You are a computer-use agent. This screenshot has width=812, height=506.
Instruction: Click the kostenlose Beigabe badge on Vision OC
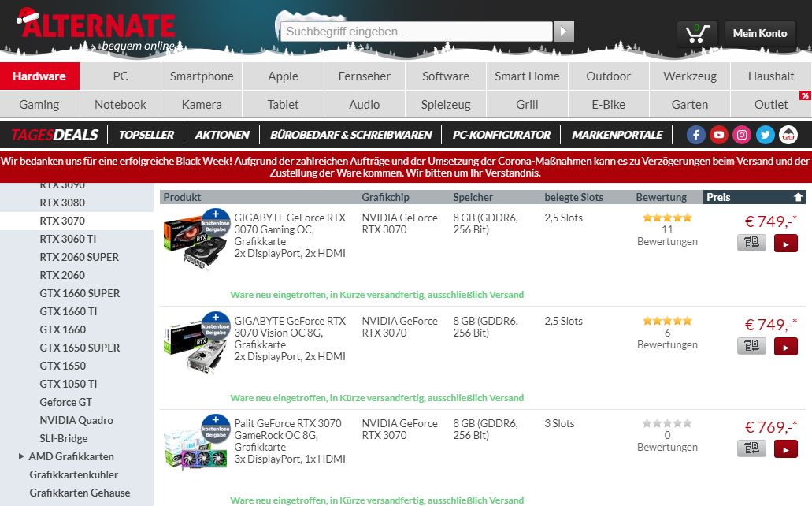point(216,326)
